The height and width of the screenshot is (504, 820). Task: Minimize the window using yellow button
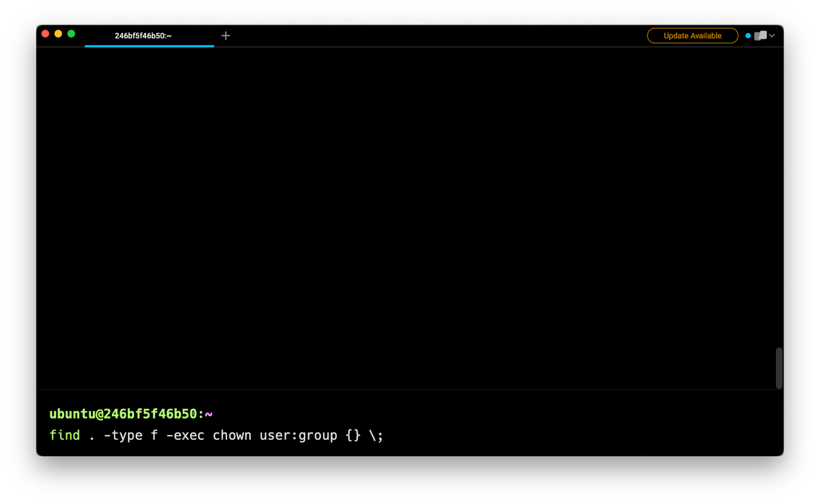[x=58, y=34]
